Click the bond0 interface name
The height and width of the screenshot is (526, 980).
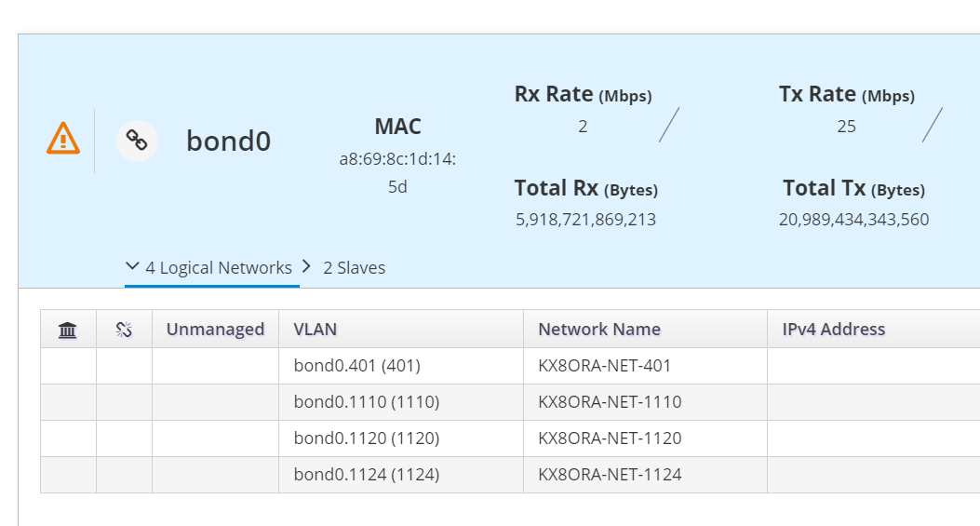click(228, 141)
